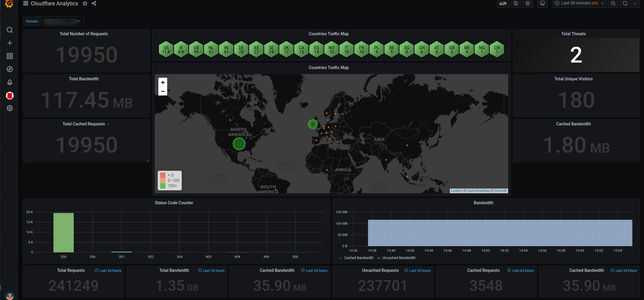Select the XX 27 hexagon

point(256,49)
